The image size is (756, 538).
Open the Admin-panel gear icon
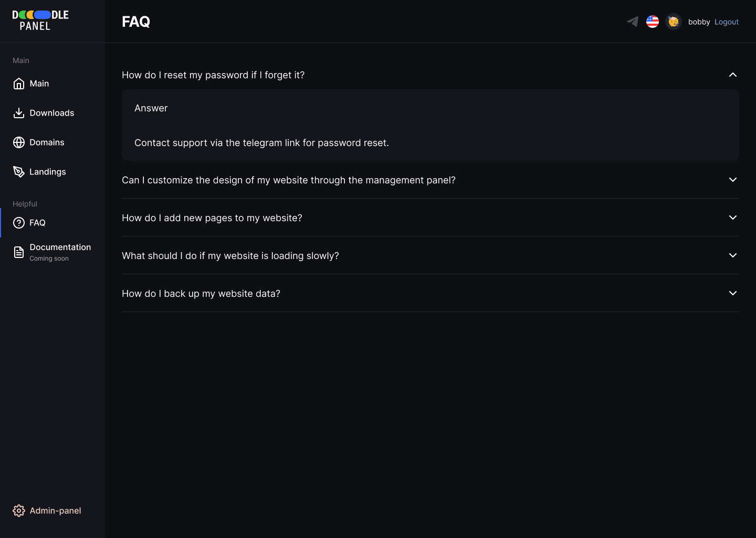coord(19,511)
